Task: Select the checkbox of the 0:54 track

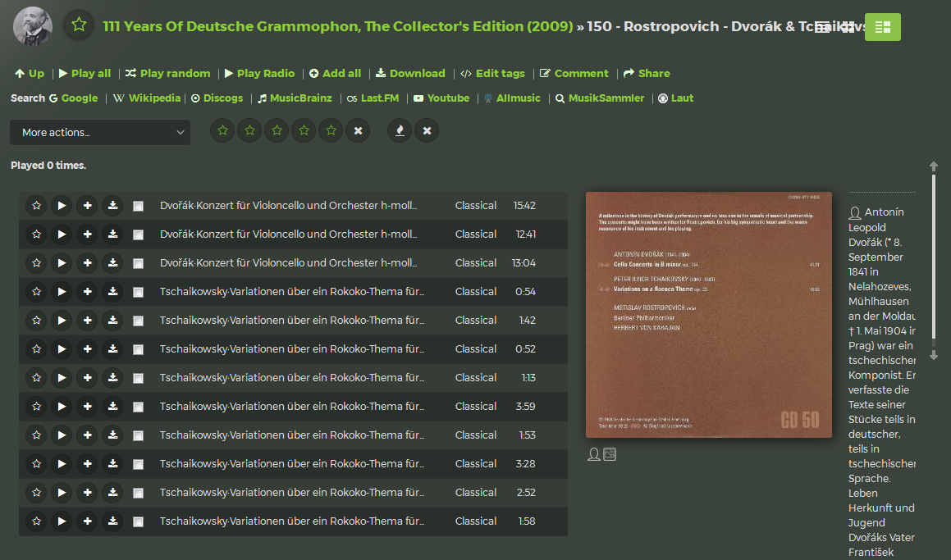Action: point(138,293)
